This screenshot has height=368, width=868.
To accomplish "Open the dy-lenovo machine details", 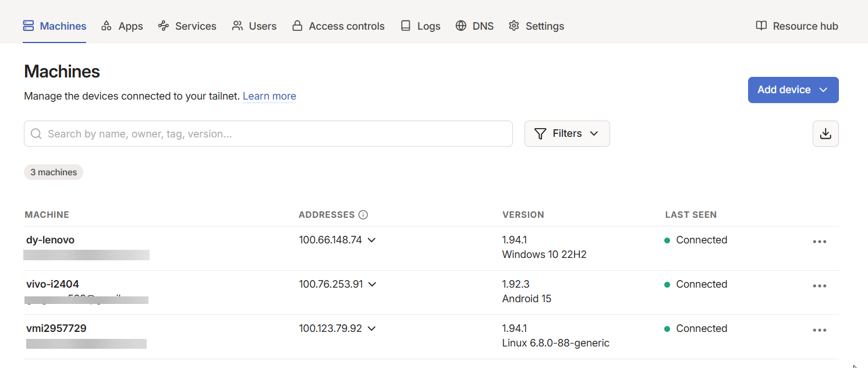I will click(x=50, y=240).
